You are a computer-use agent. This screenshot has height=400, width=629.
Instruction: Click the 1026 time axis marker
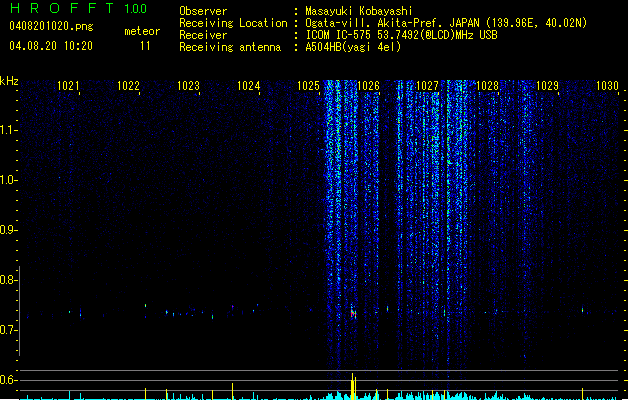(x=368, y=86)
